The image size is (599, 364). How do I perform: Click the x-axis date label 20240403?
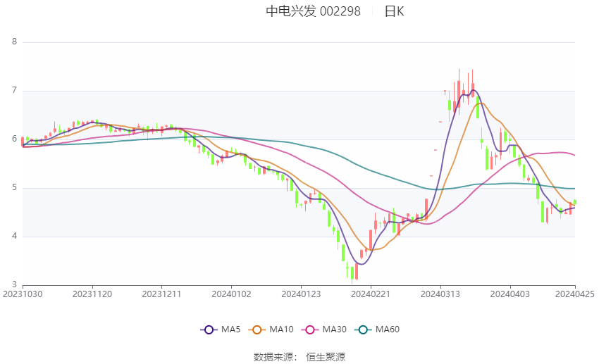click(x=510, y=294)
